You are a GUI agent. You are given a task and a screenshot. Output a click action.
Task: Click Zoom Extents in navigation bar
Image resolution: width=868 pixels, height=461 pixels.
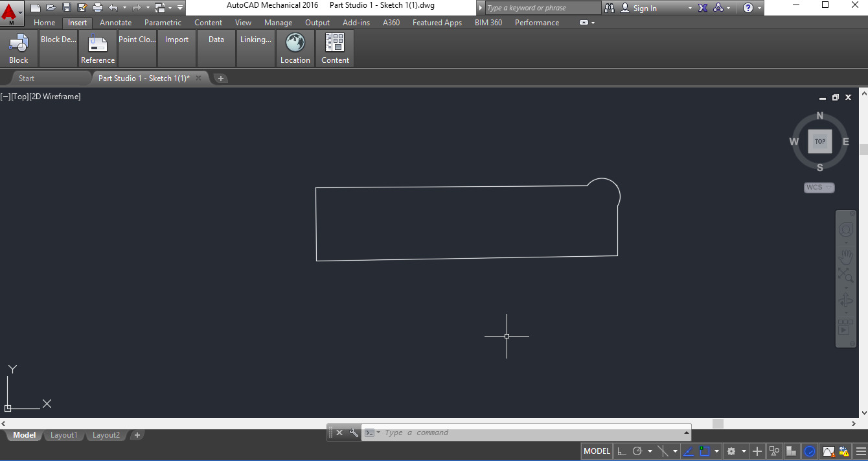pyautogui.click(x=845, y=274)
